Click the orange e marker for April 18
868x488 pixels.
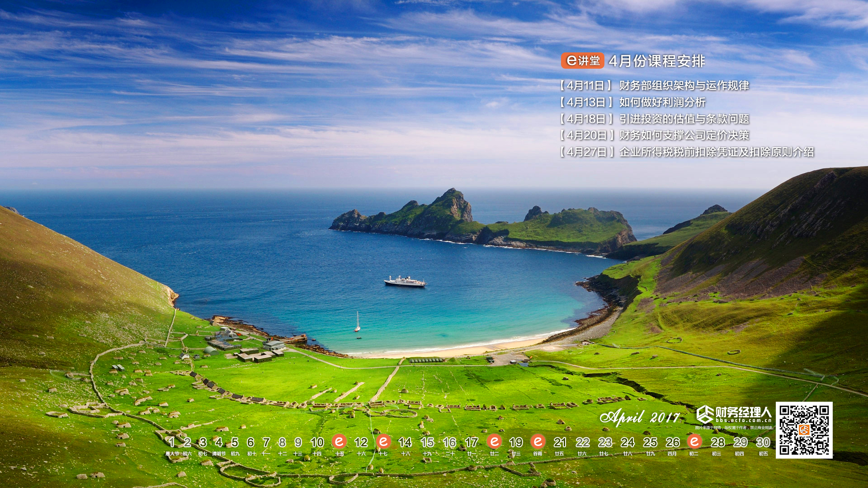pos(494,441)
